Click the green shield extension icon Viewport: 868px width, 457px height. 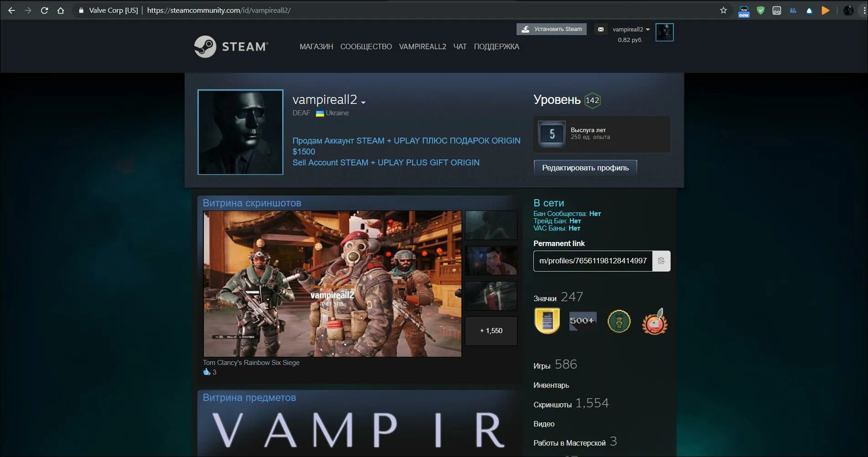(x=760, y=10)
